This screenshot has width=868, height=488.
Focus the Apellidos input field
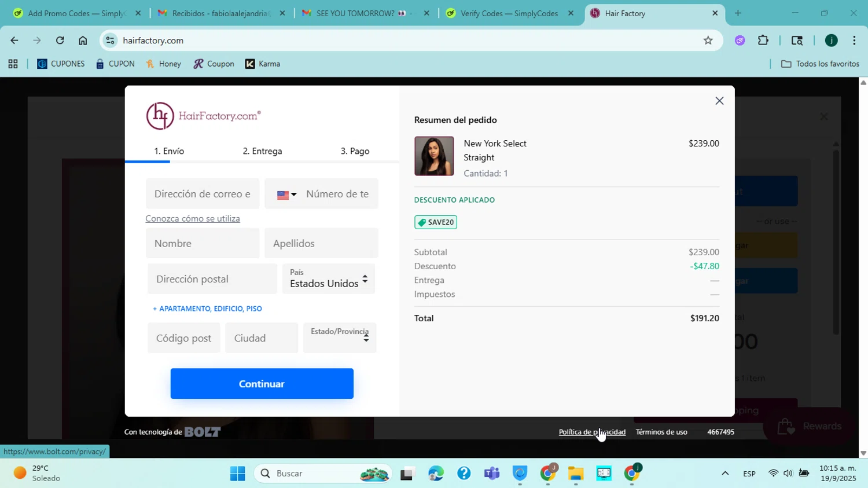(x=321, y=243)
